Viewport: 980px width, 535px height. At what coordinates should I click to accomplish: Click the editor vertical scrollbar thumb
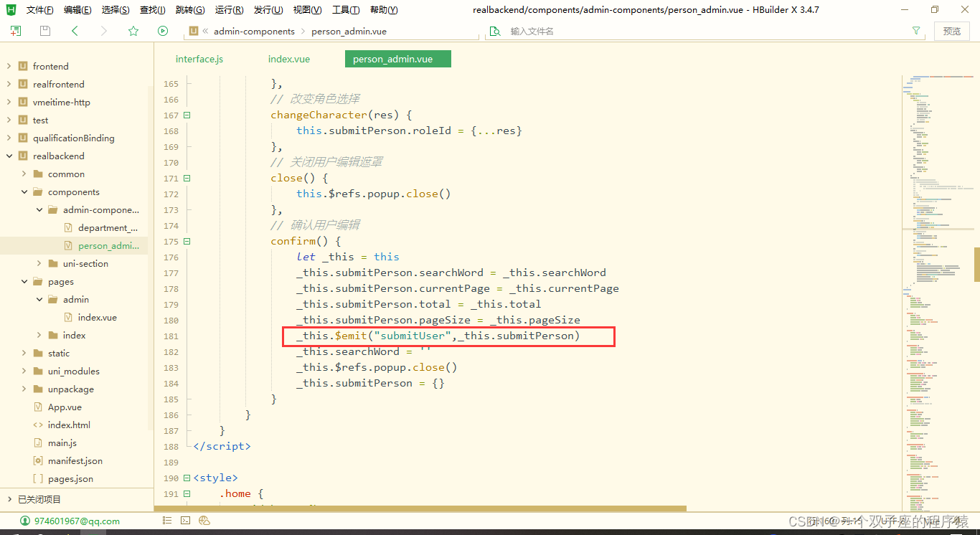[x=976, y=264]
